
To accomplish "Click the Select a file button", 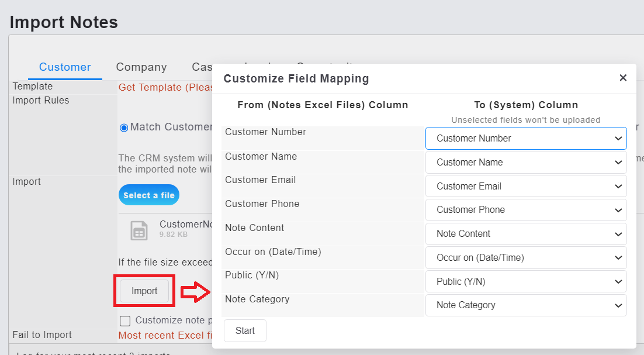I will [148, 195].
